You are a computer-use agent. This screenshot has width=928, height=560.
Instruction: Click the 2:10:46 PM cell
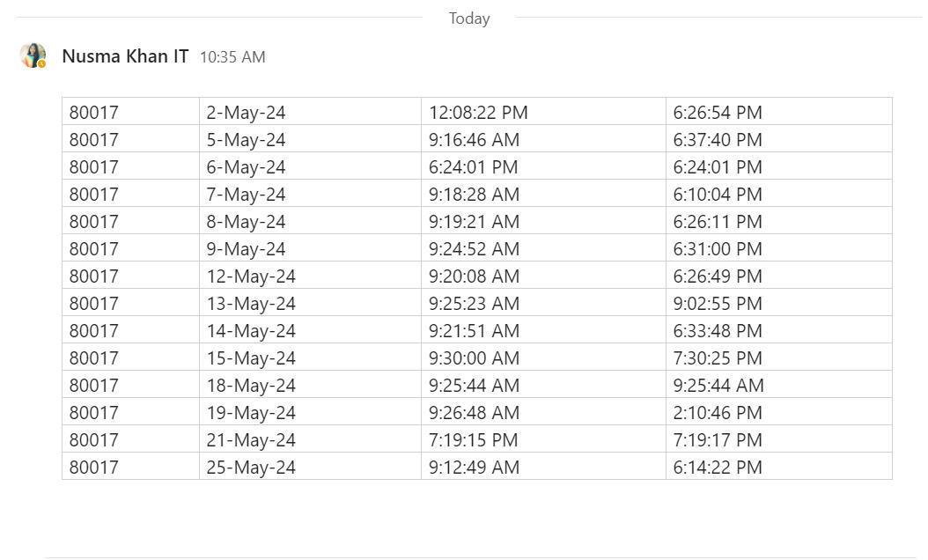click(779, 411)
